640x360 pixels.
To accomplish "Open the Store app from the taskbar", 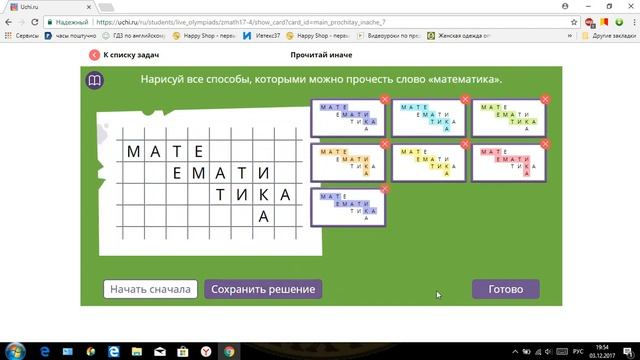I will point(183,351).
